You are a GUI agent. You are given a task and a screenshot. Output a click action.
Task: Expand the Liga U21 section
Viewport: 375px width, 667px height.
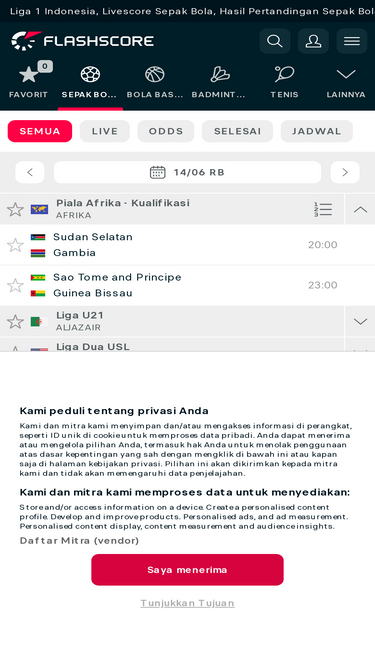pyautogui.click(x=360, y=322)
